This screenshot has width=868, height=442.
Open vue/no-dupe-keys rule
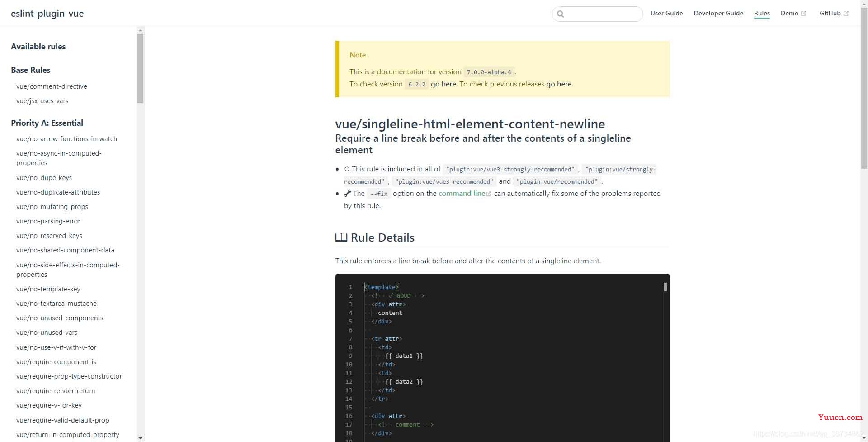click(44, 177)
